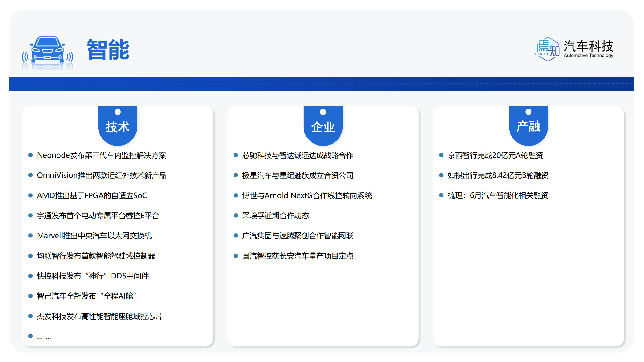The image size is (644, 362).
Task: Open 梳理：6月汽车智能化相关融资 item
Action: pyautogui.click(x=498, y=195)
